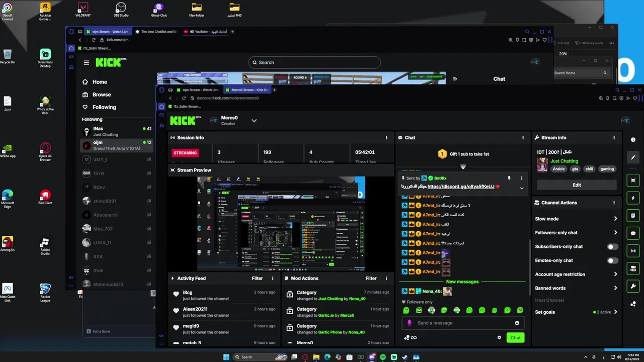644x362 pixels.
Task: Click the Kick Search box
Action: tap(314, 62)
